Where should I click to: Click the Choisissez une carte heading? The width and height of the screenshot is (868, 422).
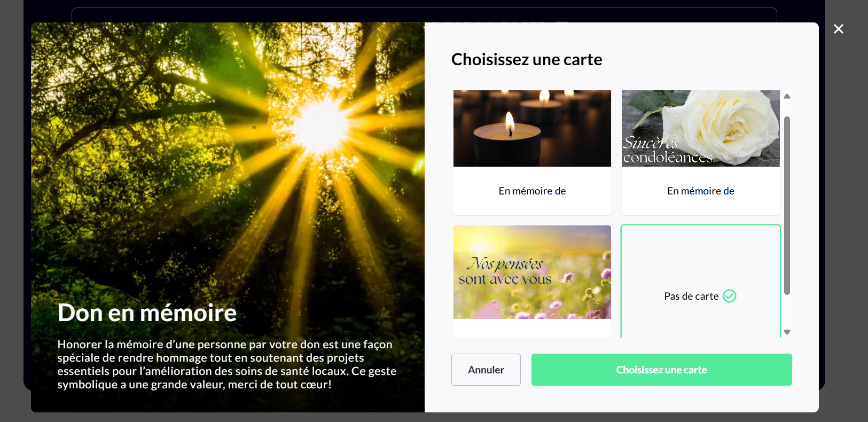pyautogui.click(x=527, y=59)
